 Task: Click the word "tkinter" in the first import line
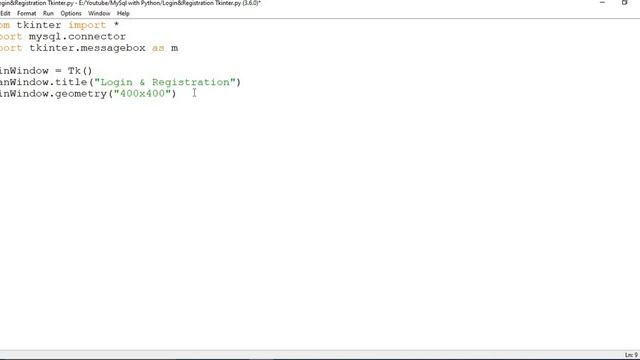click(39, 25)
